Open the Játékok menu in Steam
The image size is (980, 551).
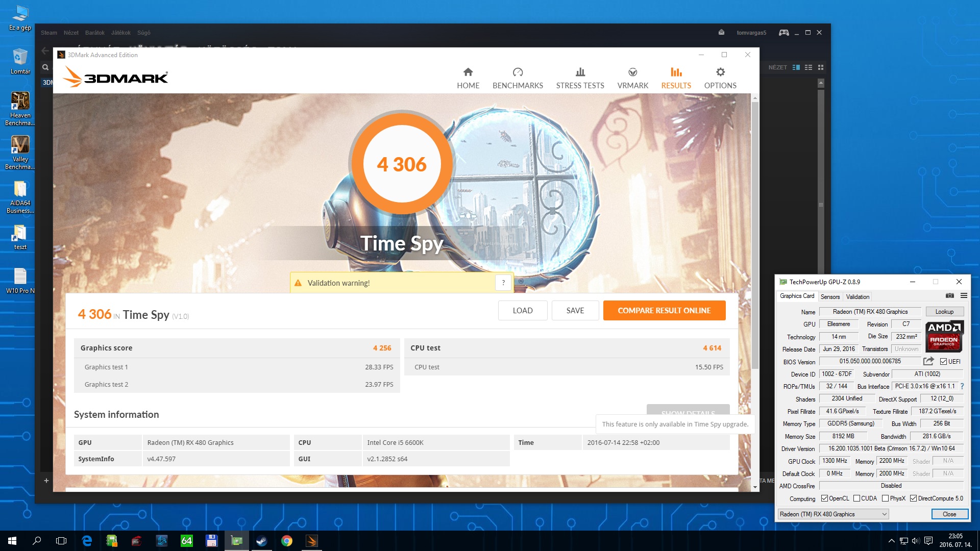pos(121,33)
